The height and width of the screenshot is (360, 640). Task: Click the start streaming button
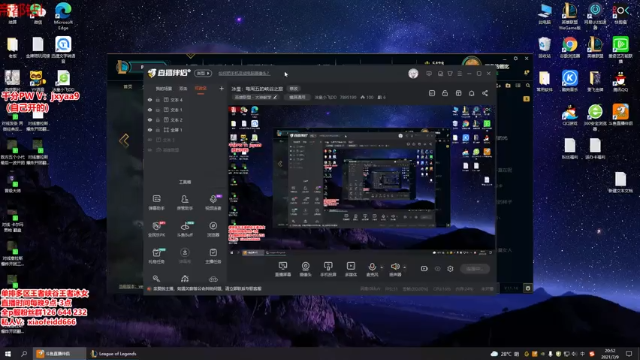(x=475, y=269)
